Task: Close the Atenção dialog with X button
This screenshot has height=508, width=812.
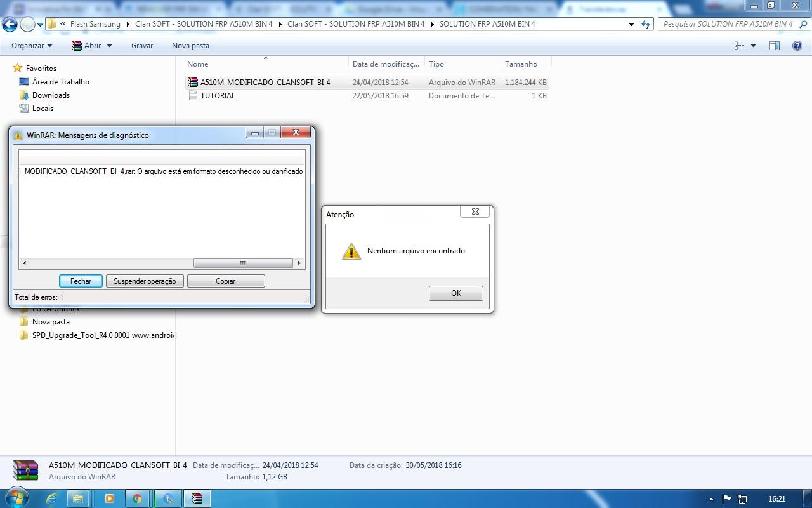Action: 475,212
